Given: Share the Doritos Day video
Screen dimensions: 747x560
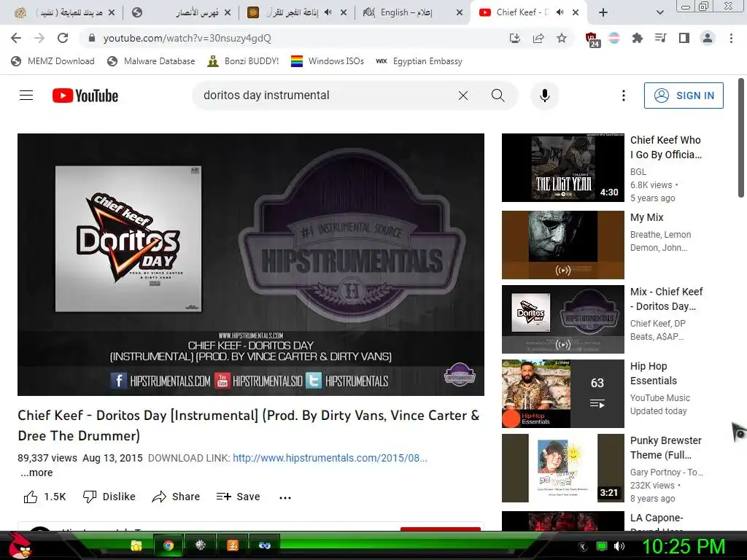Looking at the screenshot, I should coord(176,497).
